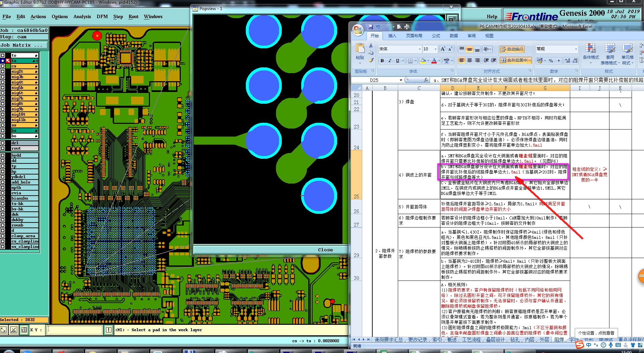Cut the selection using the scissors icon
Image resolution: width=644 pixels, height=353 pixels.
[x=371, y=45]
